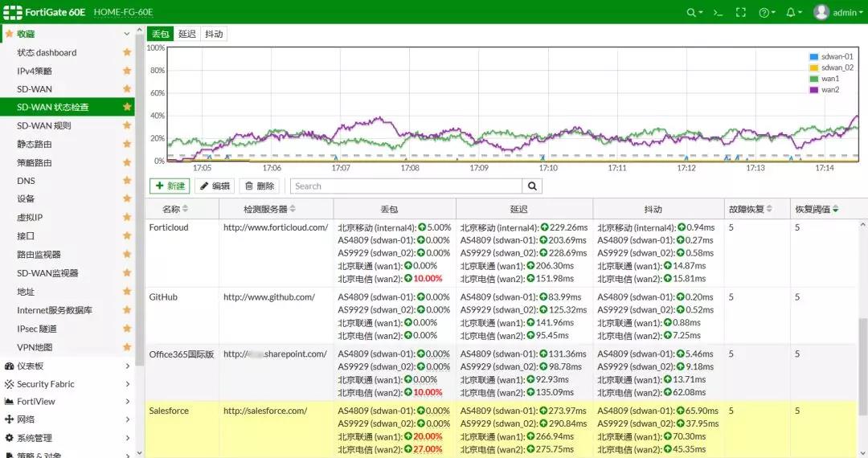Toggle favorite star for 静态路由
The height and width of the screenshot is (458, 868).
[x=127, y=144]
